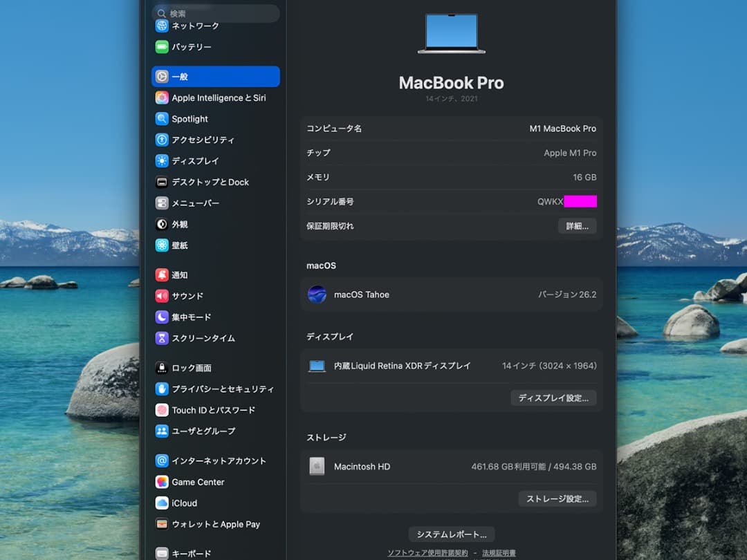Open ウォレットと Apple Pay pane
The image size is (747, 560).
click(162, 524)
